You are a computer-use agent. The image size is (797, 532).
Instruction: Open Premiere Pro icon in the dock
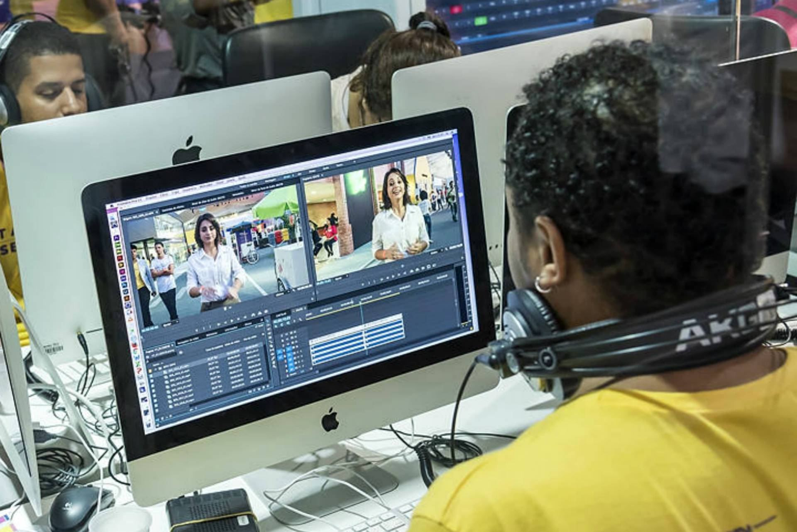(x=116, y=238)
